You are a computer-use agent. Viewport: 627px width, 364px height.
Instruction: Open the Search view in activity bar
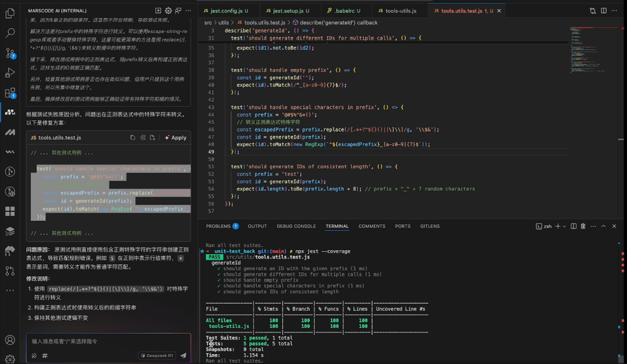click(x=10, y=34)
